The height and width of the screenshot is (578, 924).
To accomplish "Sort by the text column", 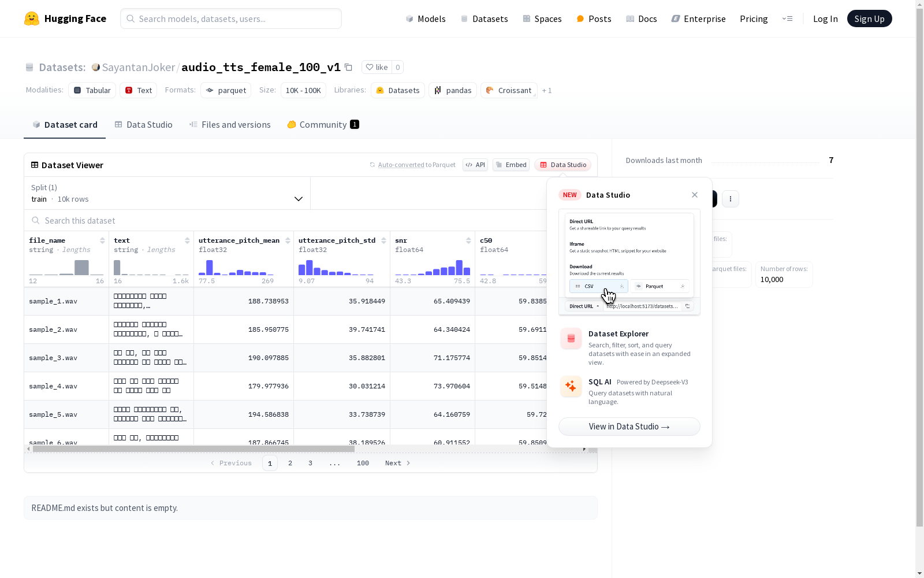I will (187, 240).
